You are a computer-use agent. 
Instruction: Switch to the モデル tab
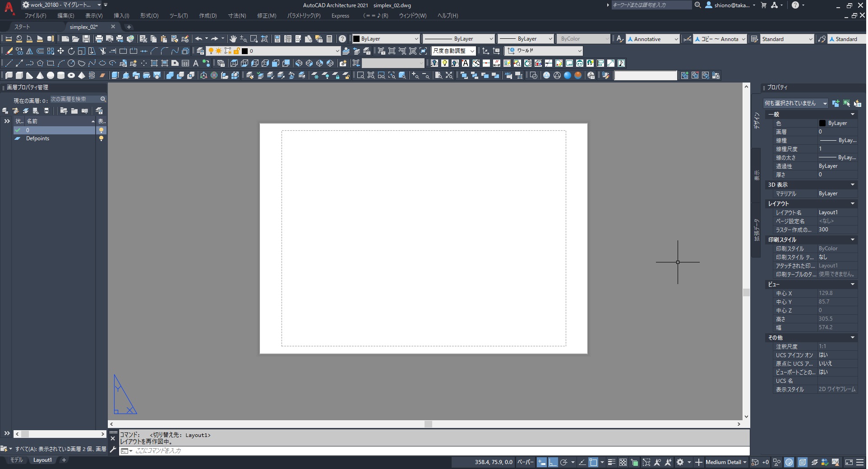tap(17, 460)
